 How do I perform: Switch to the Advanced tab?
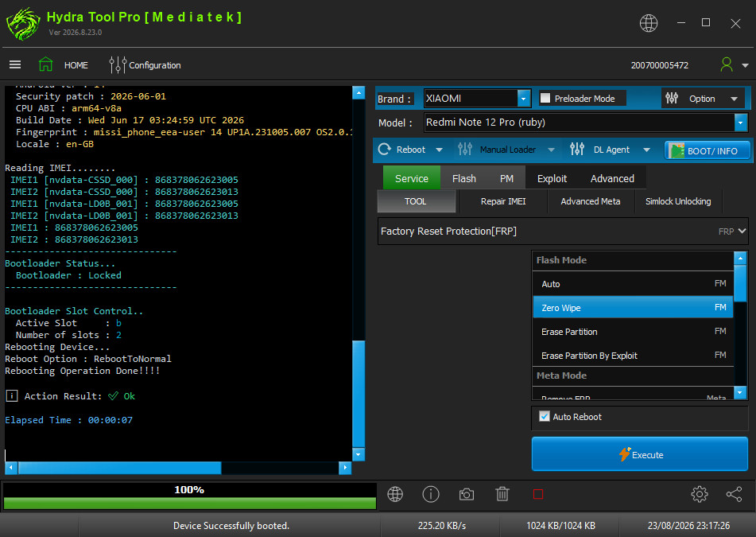pyautogui.click(x=612, y=178)
